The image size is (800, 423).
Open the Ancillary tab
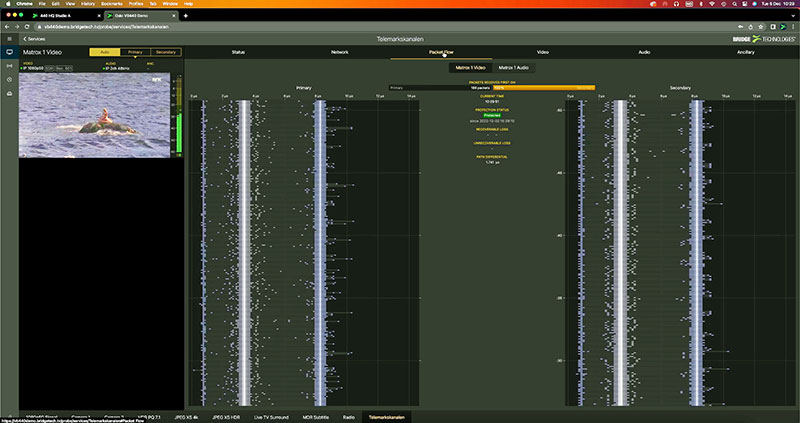point(746,52)
